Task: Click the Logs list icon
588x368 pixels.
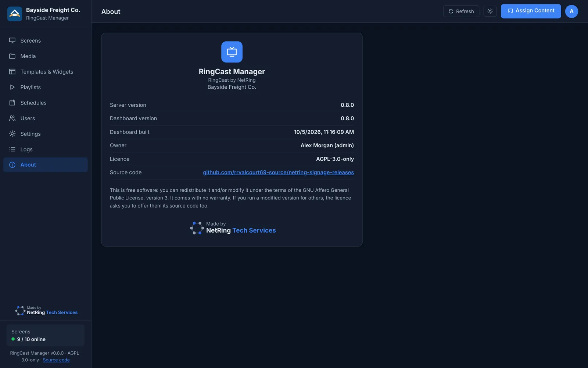Action: 12,149
